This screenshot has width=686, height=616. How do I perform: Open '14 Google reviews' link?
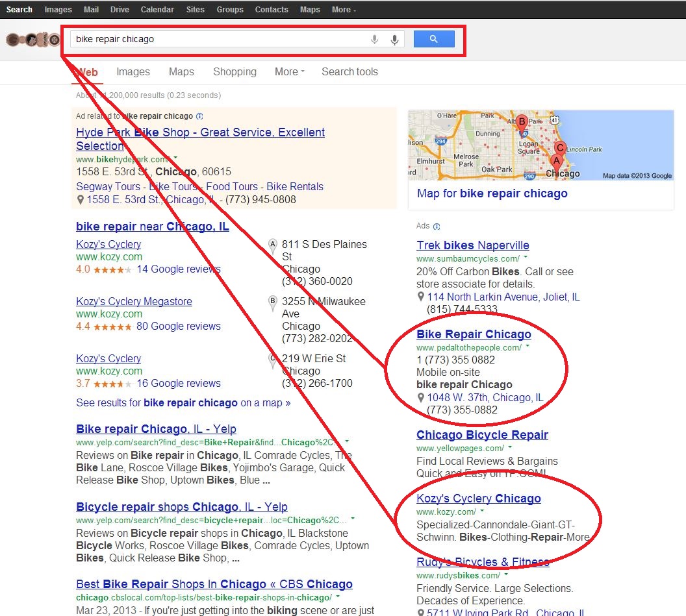pyautogui.click(x=179, y=269)
